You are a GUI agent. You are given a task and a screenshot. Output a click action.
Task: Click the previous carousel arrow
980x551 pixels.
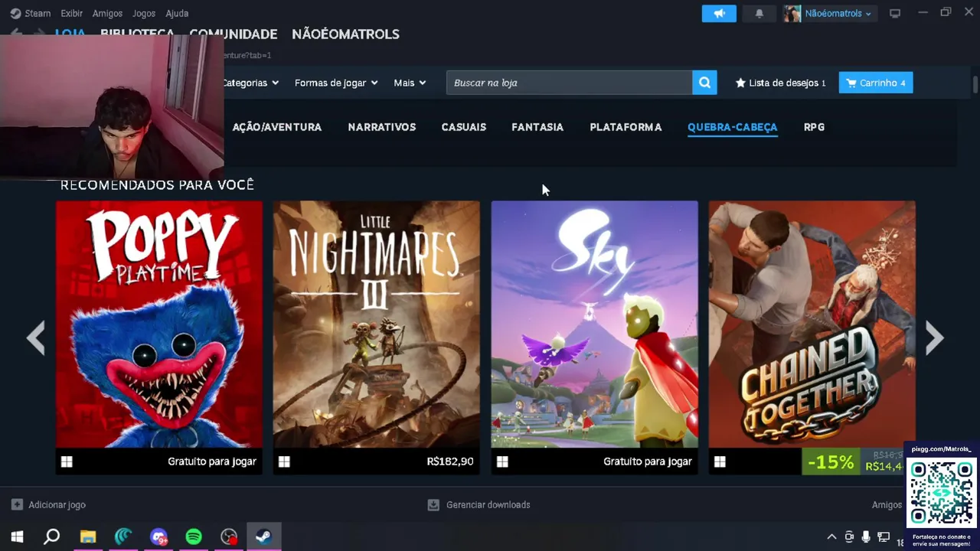point(35,337)
